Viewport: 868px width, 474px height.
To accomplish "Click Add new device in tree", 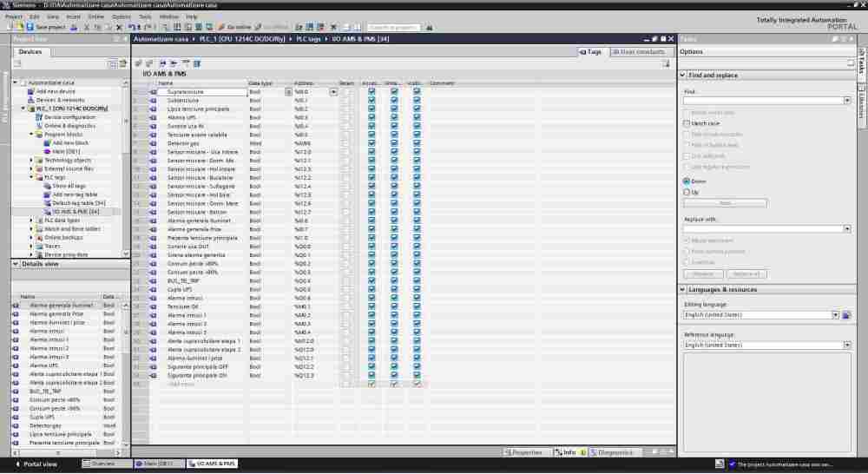I will [x=56, y=91].
